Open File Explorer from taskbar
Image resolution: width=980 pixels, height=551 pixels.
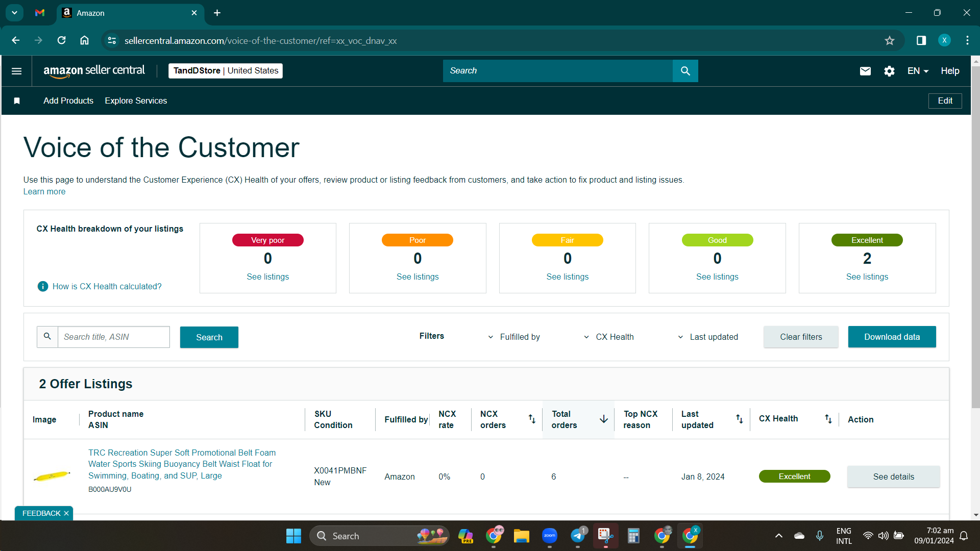521,536
